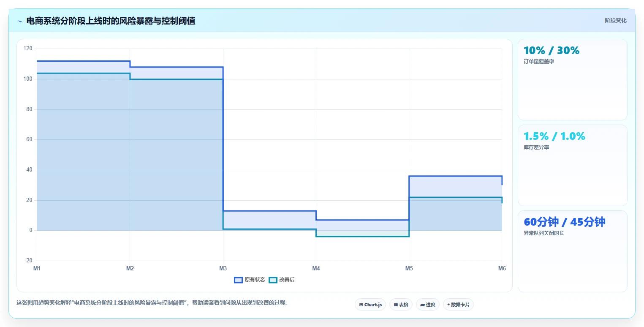Click the M3 x-axis label
644x327 pixels.
click(x=223, y=268)
